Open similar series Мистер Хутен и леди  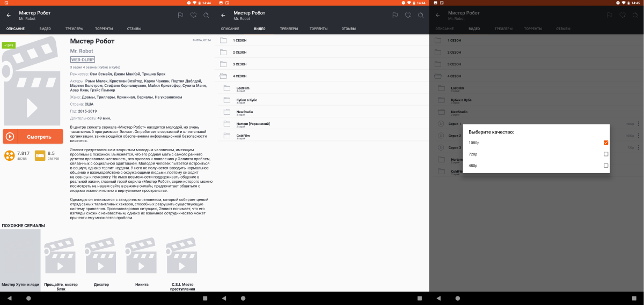coord(20,260)
